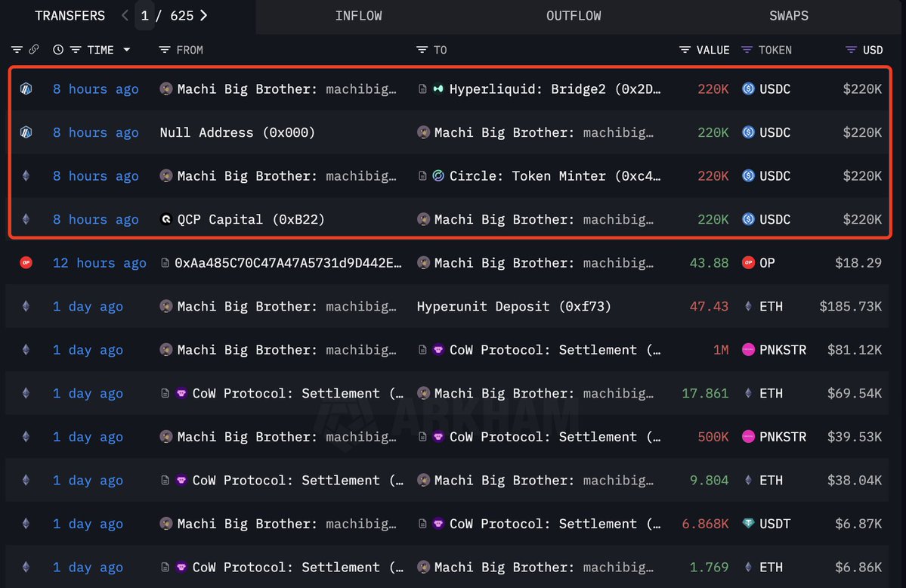906x588 pixels.
Task: Switch to the OUTFLOW tab
Action: point(574,16)
